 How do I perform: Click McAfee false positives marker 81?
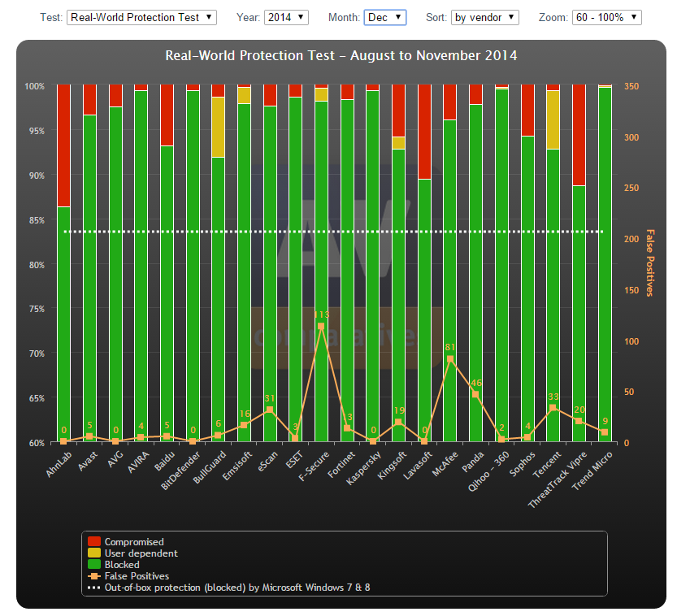(x=450, y=359)
